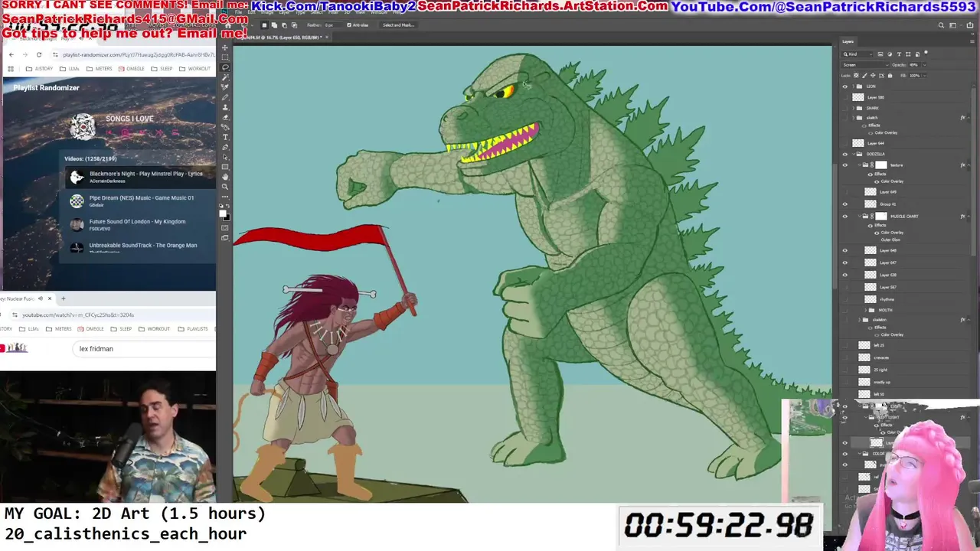This screenshot has width=980, height=551.
Task: Filter layers by shape type
Action: [x=908, y=54]
